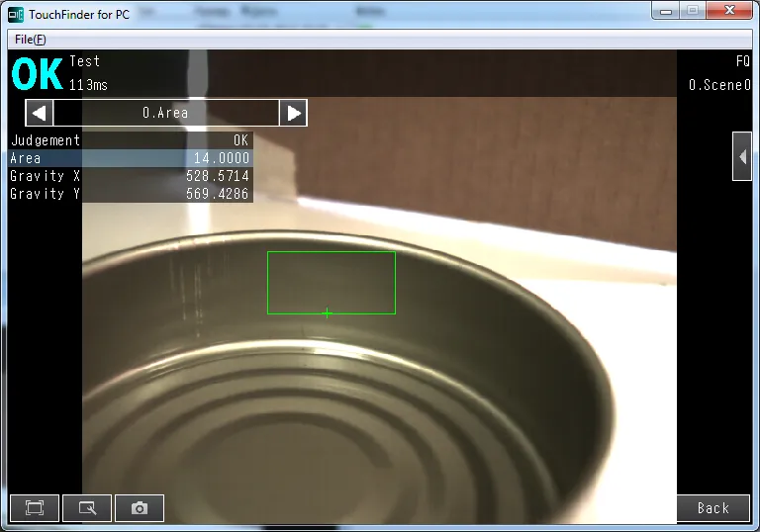The height and width of the screenshot is (532, 760).
Task: Click the fit-to-screen display icon
Action: (x=35, y=508)
